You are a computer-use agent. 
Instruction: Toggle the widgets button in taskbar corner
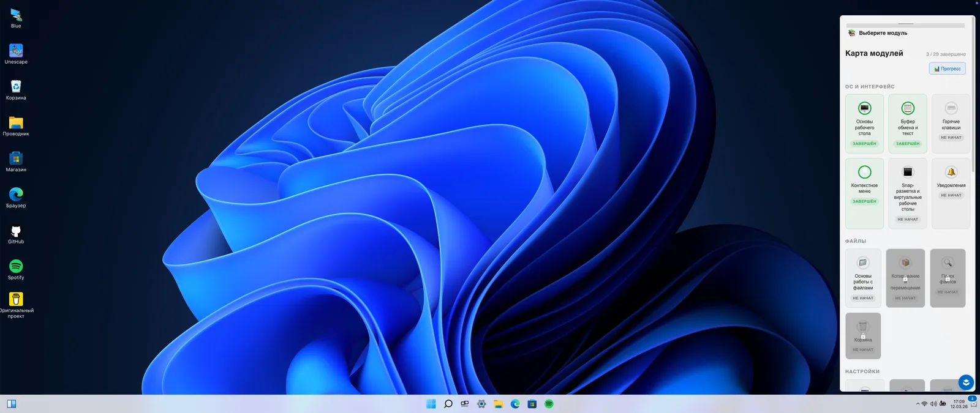11,404
